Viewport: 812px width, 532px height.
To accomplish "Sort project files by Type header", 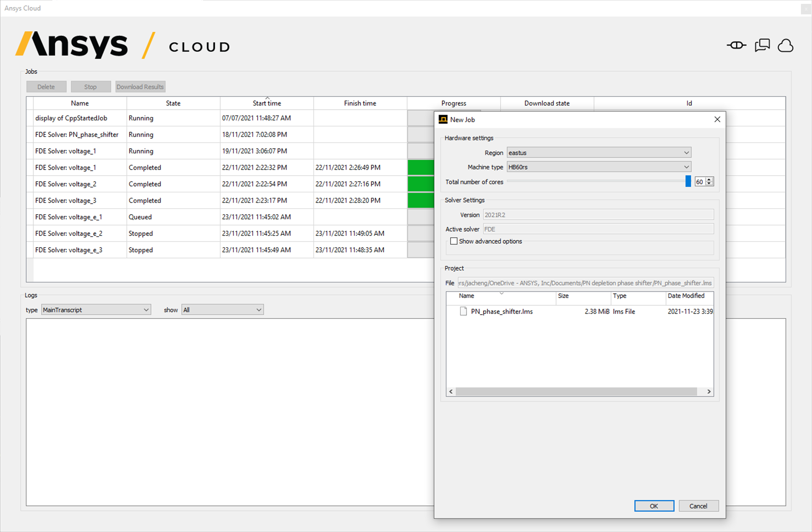I will click(x=638, y=296).
